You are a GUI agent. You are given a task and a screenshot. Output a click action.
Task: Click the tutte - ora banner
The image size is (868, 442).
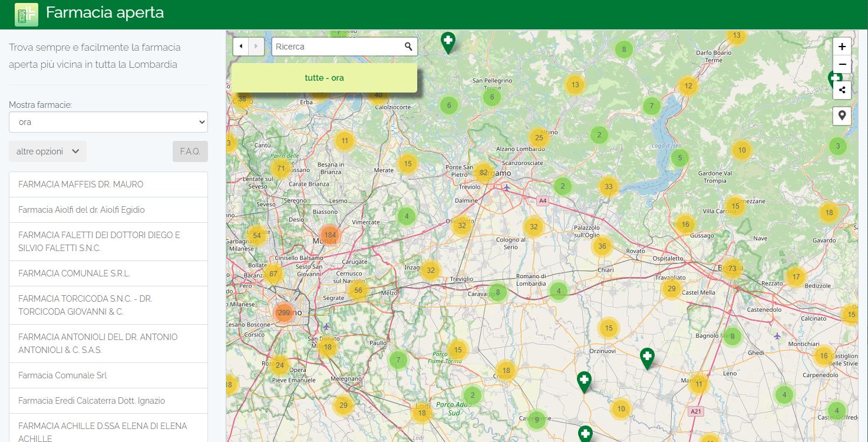point(325,78)
